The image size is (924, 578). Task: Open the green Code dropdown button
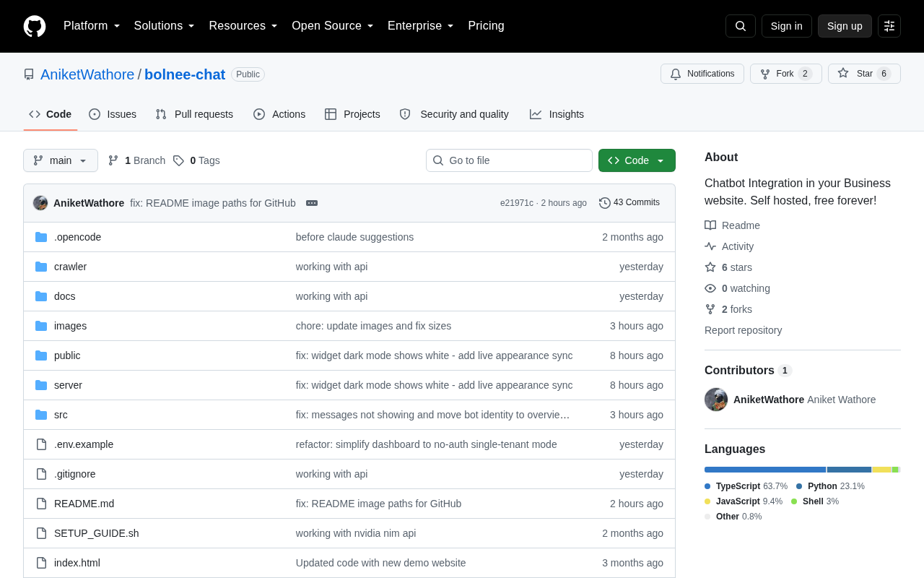pyautogui.click(x=637, y=160)
